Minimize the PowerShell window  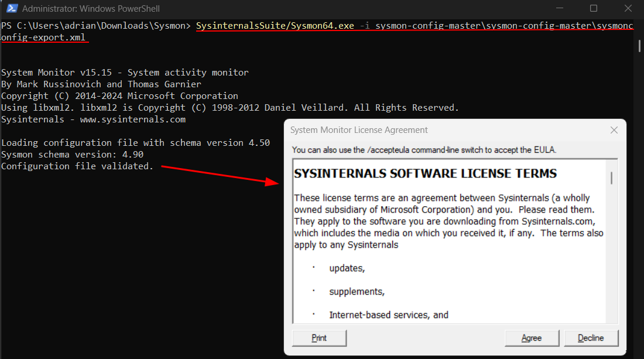tap(561, 9)
